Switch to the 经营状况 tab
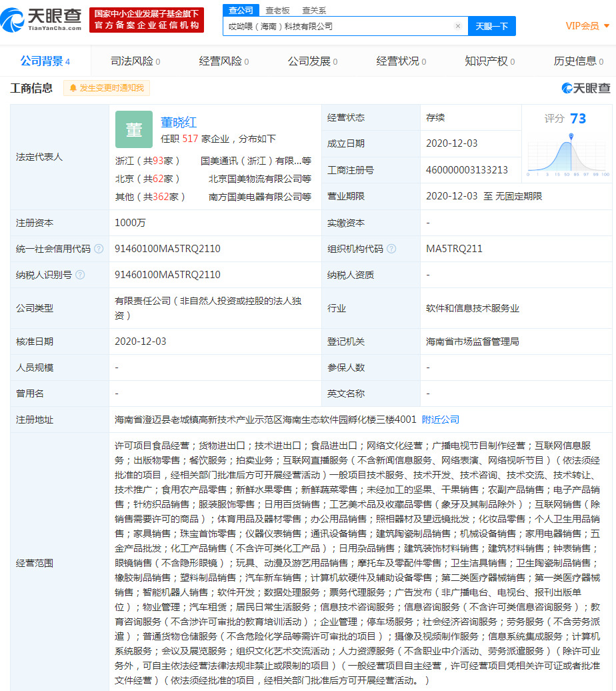616x691 pixels. pyautogui.click(x=401, y=61)
